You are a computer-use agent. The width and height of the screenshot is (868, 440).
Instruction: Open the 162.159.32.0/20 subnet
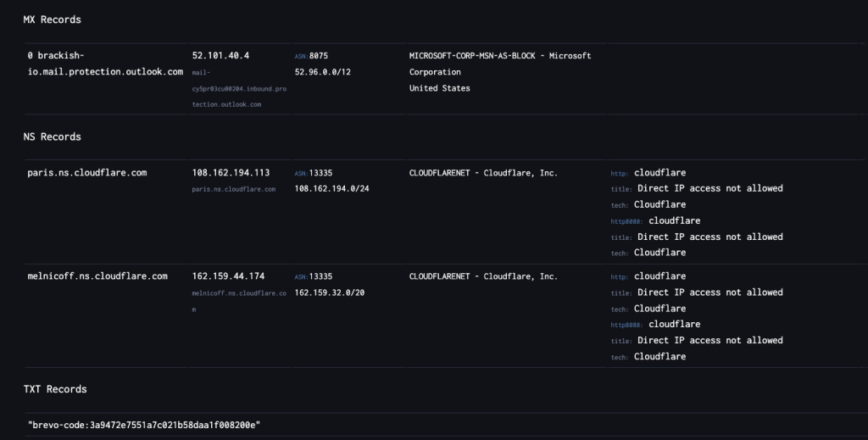[x=331, y=292]
